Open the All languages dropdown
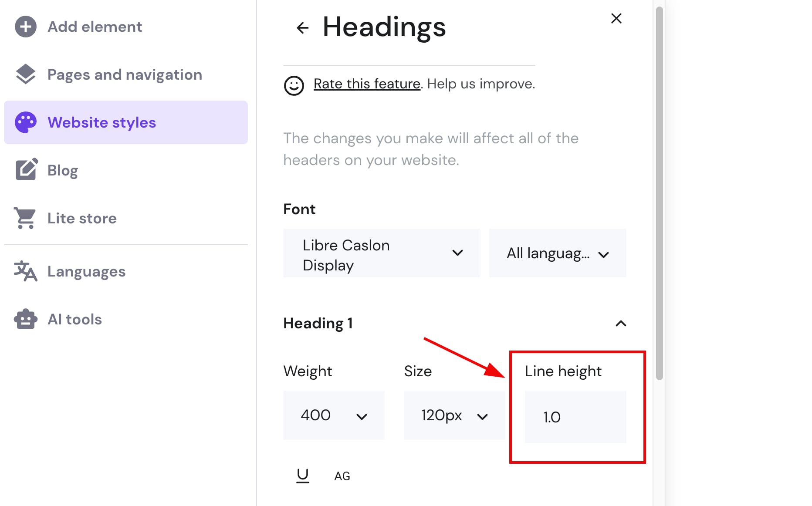 (557, 253)
